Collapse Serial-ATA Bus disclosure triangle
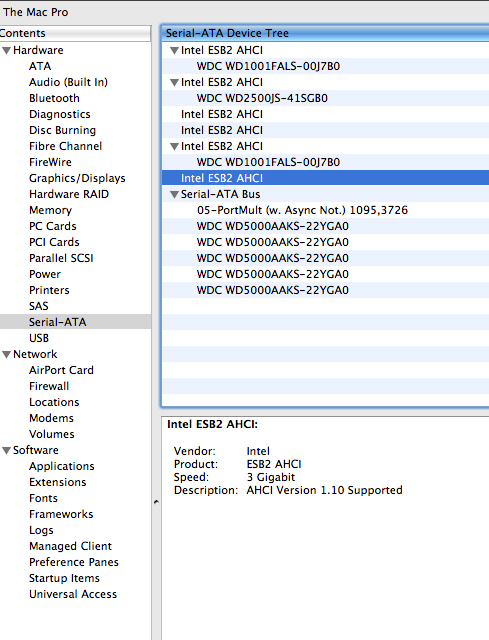This screenshot has height=640, width=489. [174, 195]
